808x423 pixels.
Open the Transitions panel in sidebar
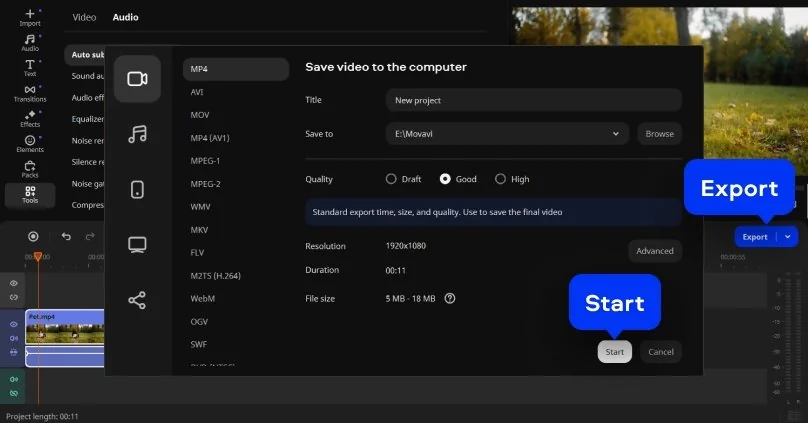(x=30, y=93)
